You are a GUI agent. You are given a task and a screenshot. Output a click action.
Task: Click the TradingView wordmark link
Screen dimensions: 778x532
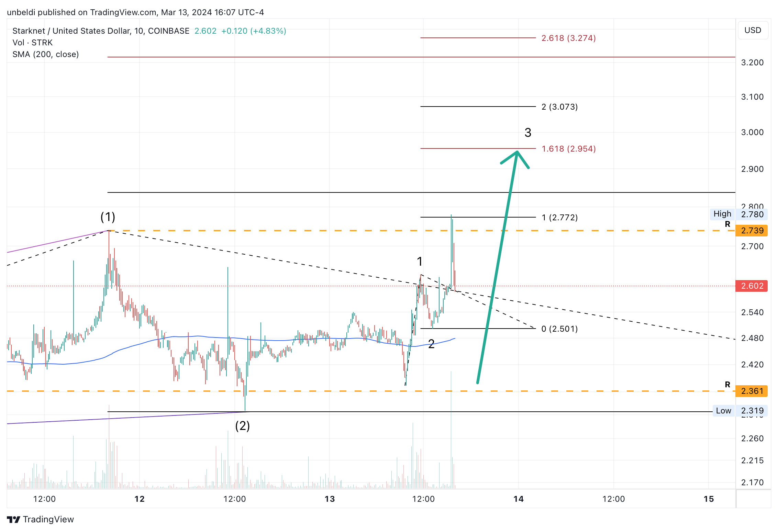[x=48, y=519]
